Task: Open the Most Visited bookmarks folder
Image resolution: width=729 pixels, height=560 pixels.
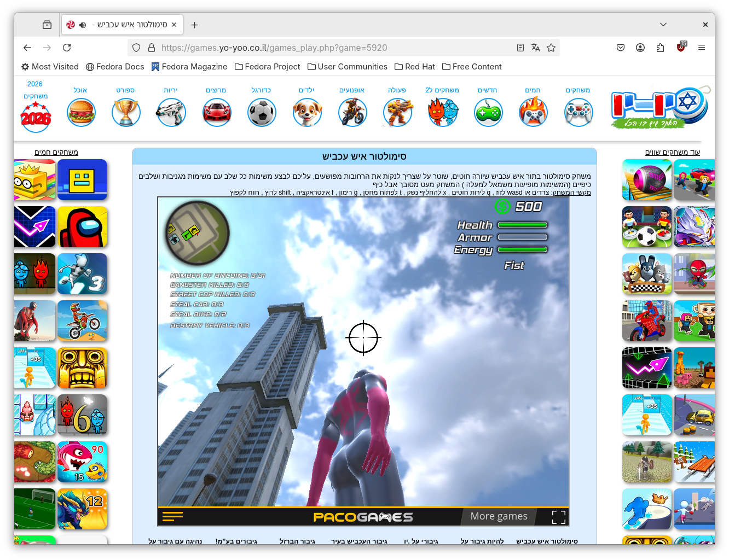Action: point(50,67)
